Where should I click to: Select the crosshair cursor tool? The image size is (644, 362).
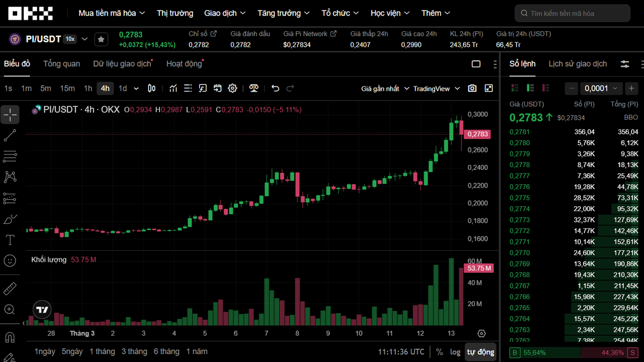tap(10, 114)
